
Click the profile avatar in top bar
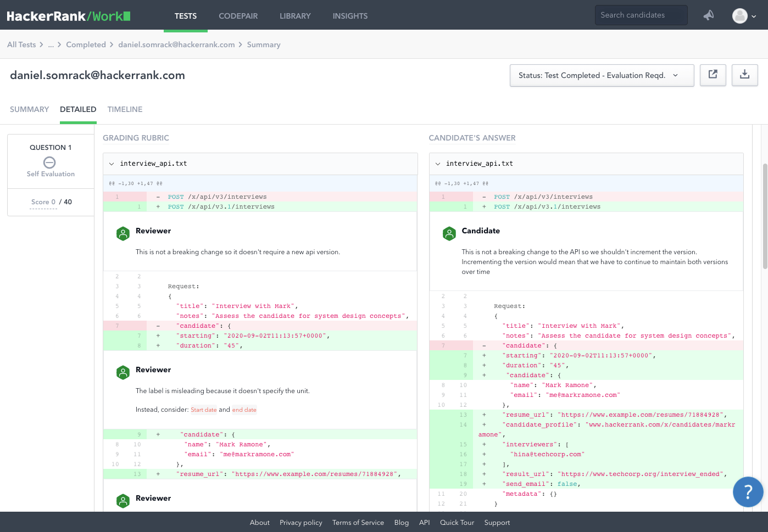point(739,16)
